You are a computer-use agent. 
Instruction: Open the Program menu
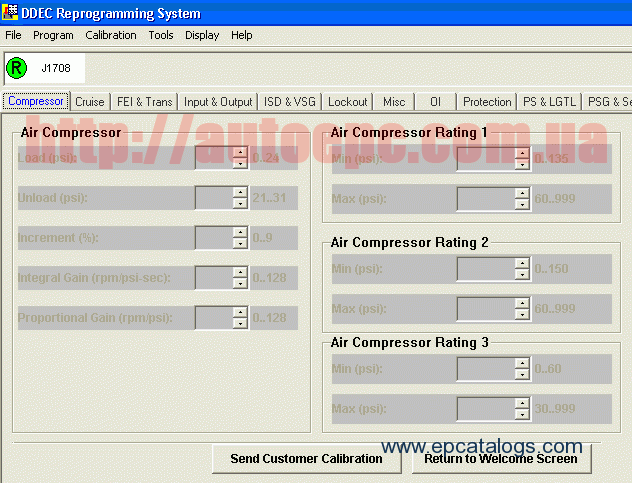(x=53, y=35)
